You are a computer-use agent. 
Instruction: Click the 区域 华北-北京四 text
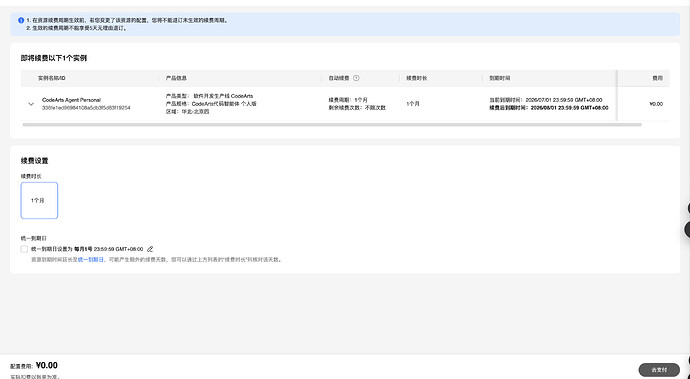187,112
